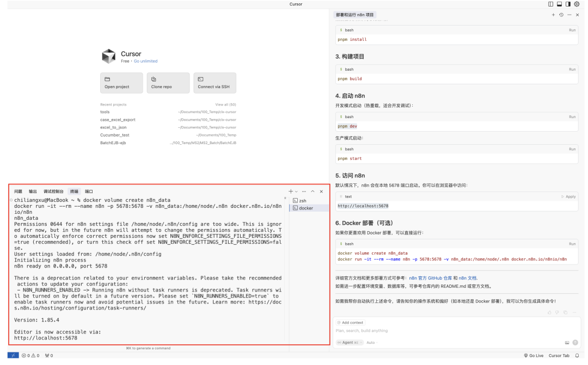The width and height of the screenshot is (588, 365).
Task: Open View all (50) recent projects
Action: [226, 104]
